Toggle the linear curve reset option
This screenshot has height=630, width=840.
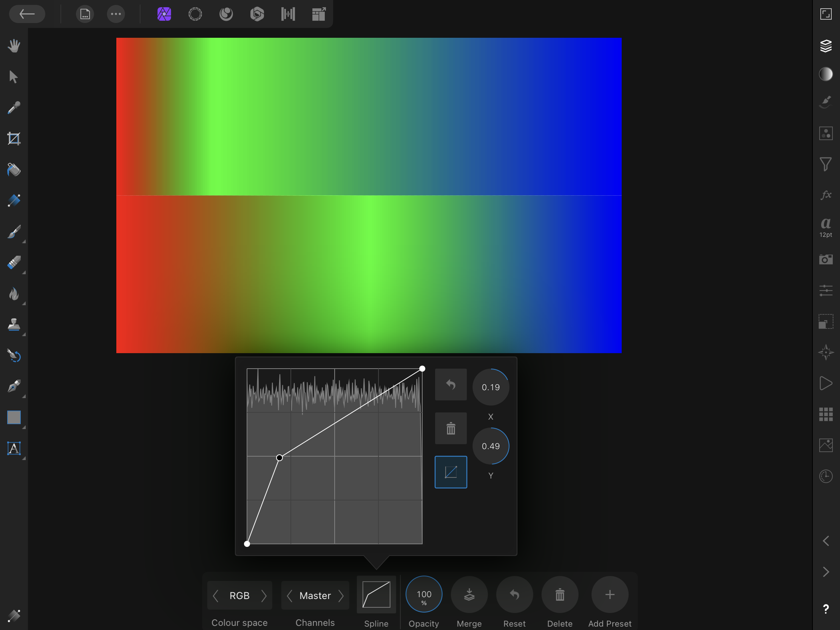coord(450,472)
